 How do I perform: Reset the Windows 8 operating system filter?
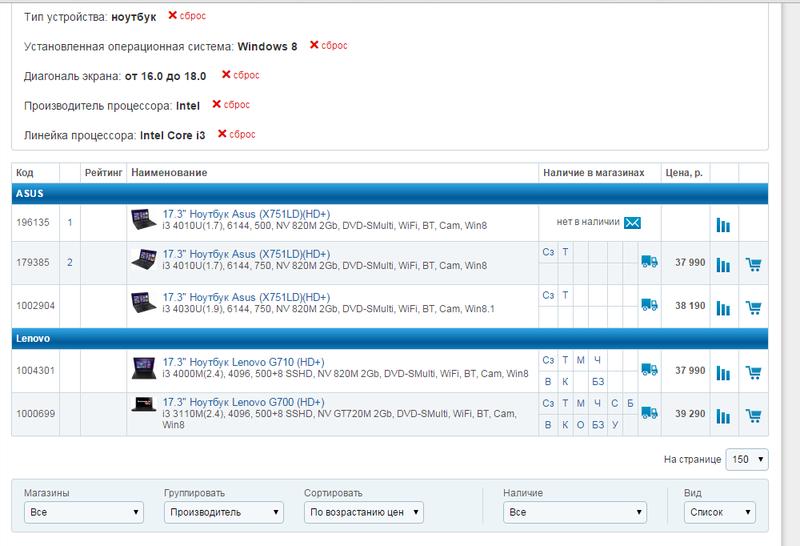(329, 45)
